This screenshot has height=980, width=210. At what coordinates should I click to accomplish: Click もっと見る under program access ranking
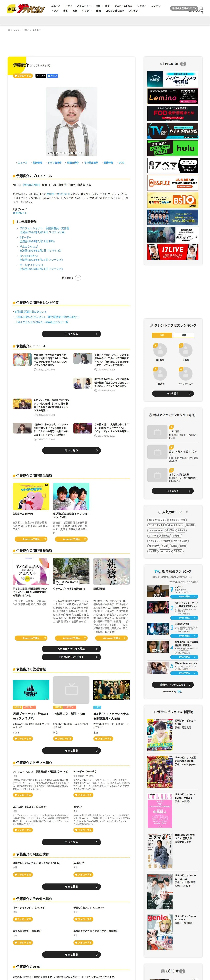pyautogui.click(x=173, y=491)
